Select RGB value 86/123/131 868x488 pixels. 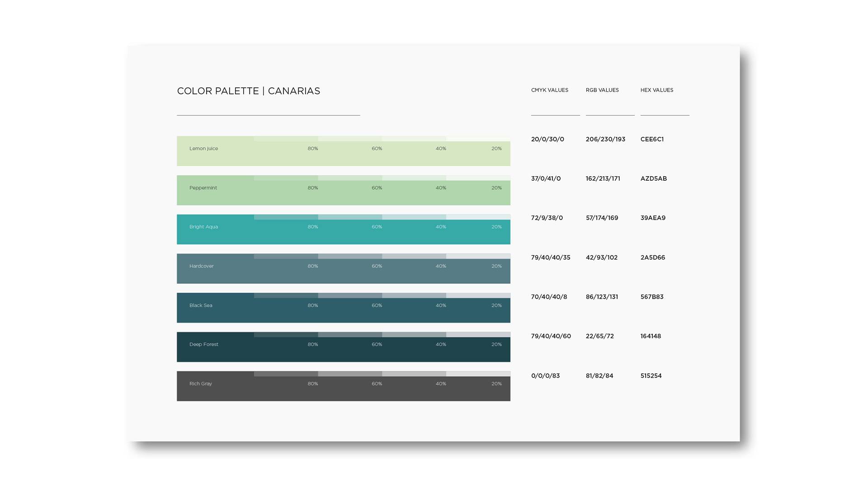(x=602, y=297)
